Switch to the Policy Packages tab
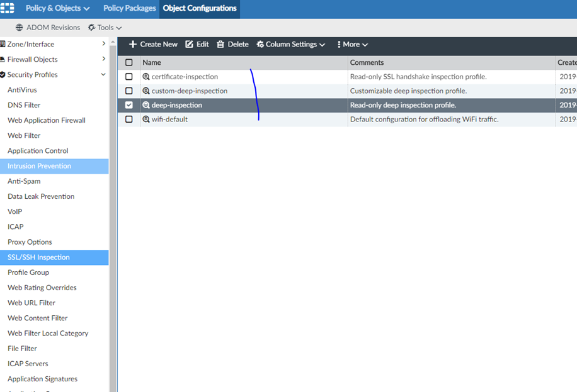This screenshot has width=577, height=392. click(x=129, y=8)
